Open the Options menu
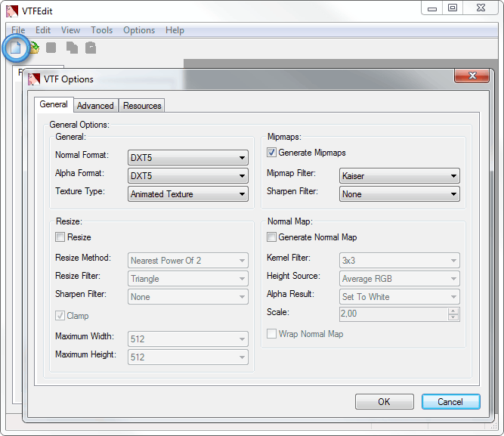Image resolution: width=504 pixels, height=436 pixels. click(139, 30)
